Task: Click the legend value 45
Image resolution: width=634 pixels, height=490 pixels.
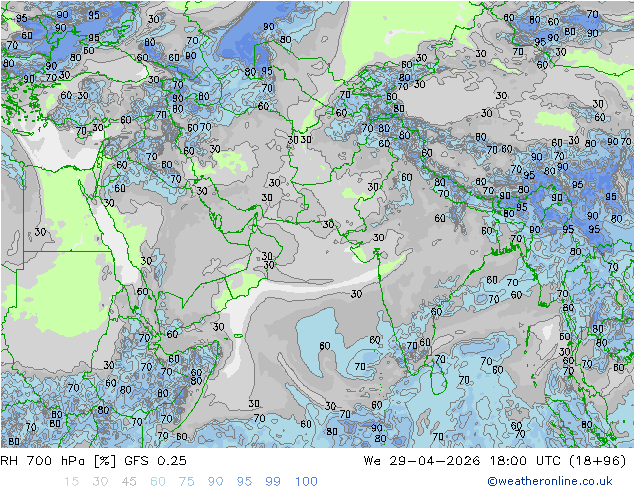Action: (129, 482)
